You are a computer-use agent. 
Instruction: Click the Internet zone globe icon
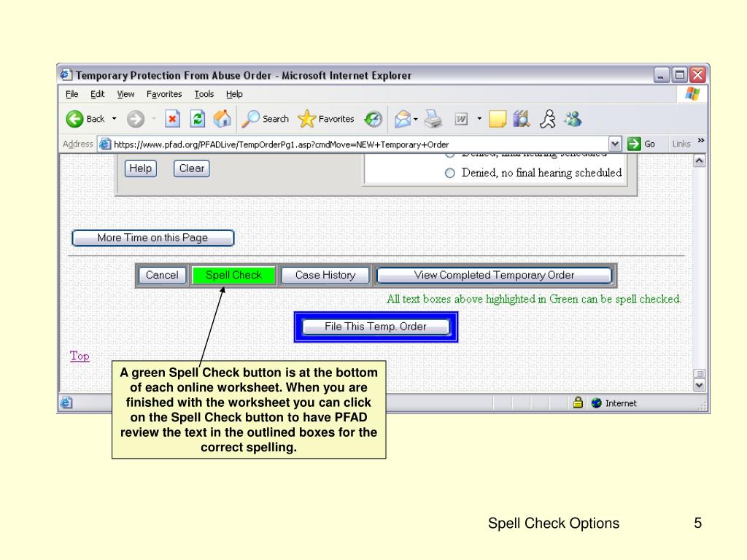[597, 402]
